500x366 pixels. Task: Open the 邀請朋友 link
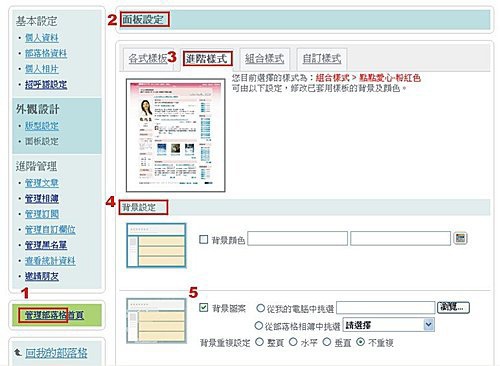coord(42,276)
